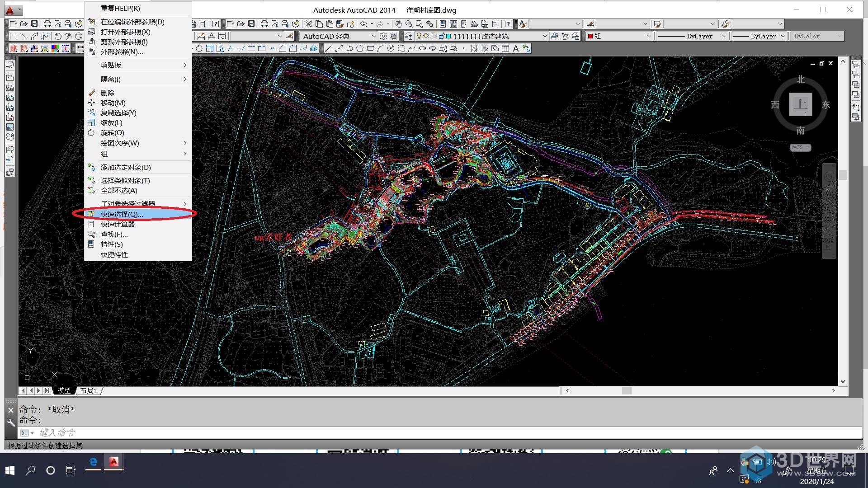The height and width of the screenshot is (488, 868).
Task: Expand the 剪贴板 submenu
Action: point(138,65)
